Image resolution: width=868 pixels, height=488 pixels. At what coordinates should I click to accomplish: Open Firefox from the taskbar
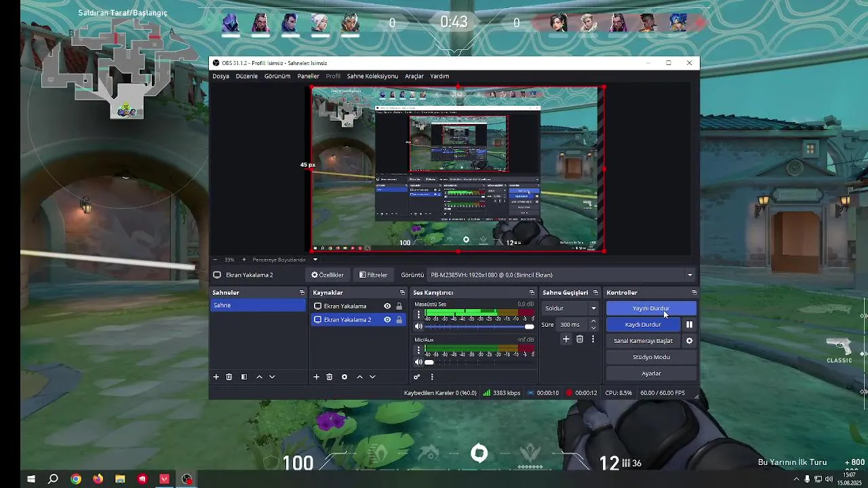[98, 479]
